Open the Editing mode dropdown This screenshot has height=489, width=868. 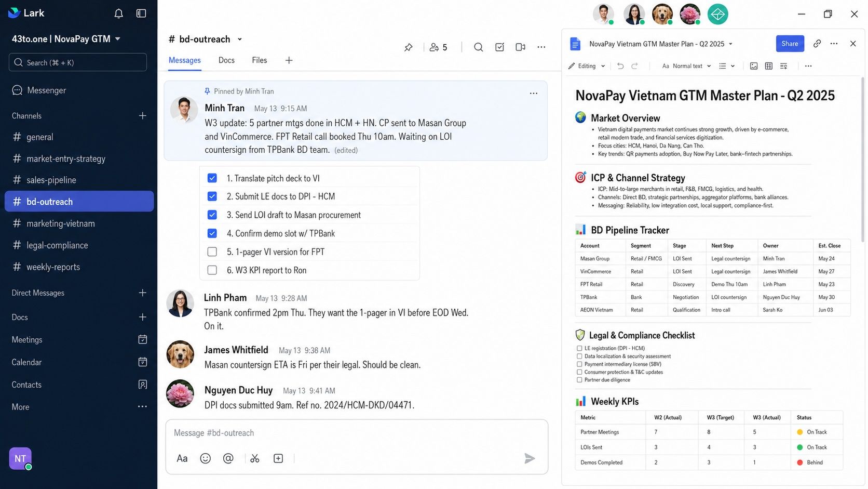coord(587,66)
